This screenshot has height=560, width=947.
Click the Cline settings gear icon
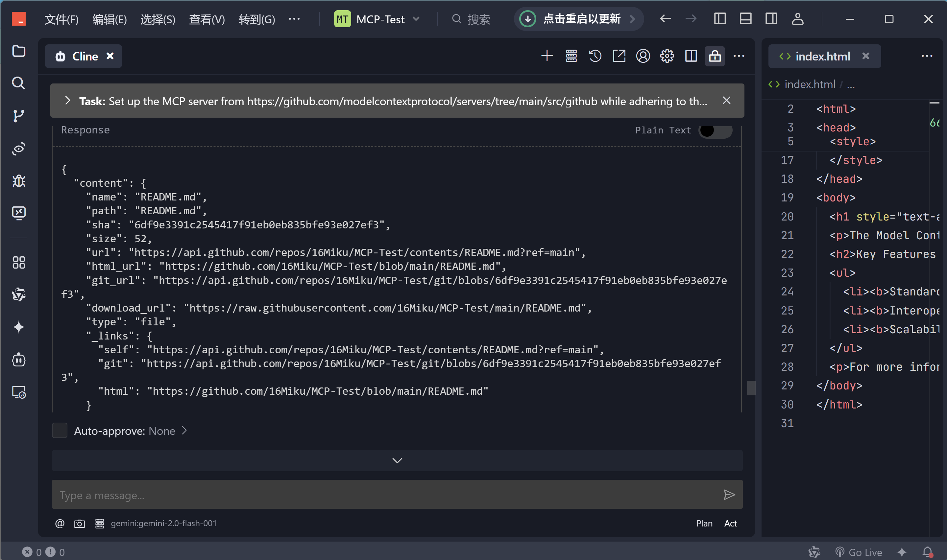pos(667,56)
